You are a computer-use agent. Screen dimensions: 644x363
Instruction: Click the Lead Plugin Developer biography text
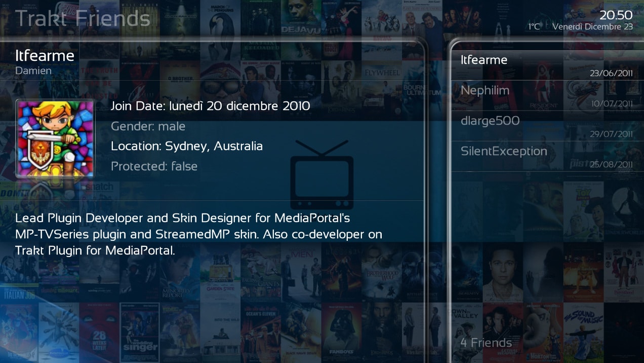199,234
